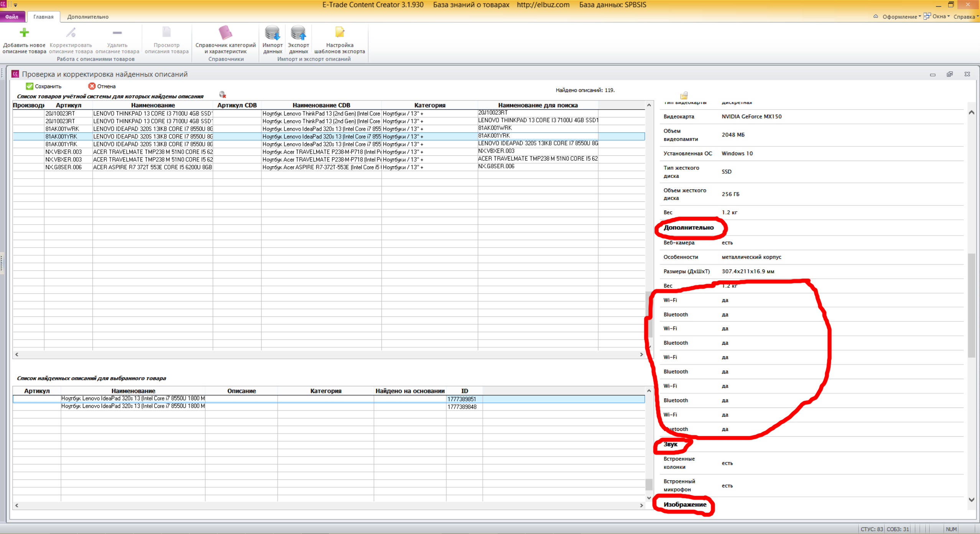The width and height of the screenshot is (980, 534).
Task: Click the Артикул column header in the product list
Action: tap(68, 105)
